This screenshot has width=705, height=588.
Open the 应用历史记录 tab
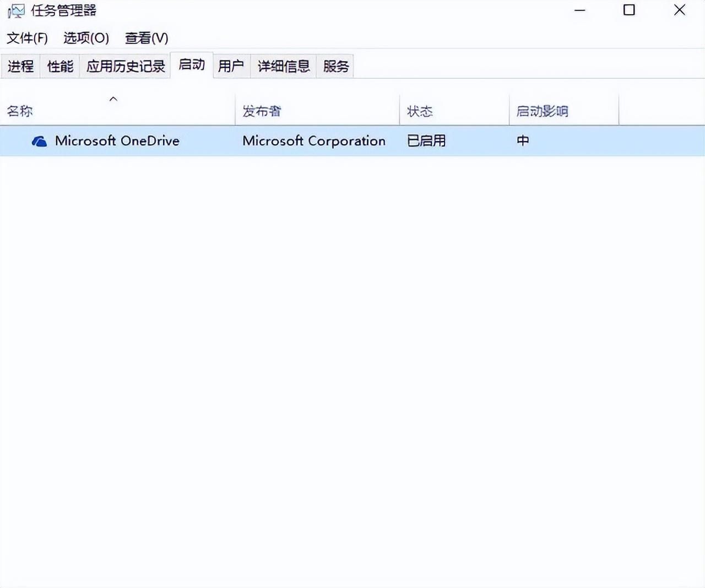(126, 67)
